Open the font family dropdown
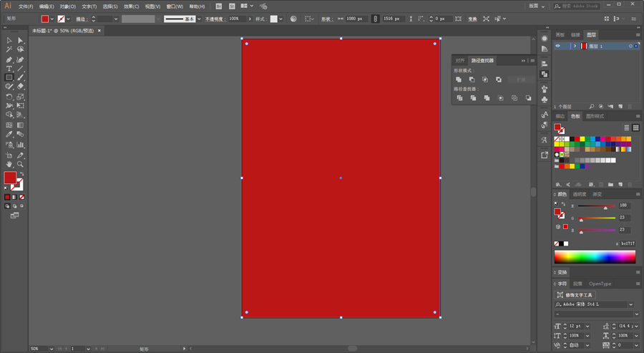 (x=631, y=304)
